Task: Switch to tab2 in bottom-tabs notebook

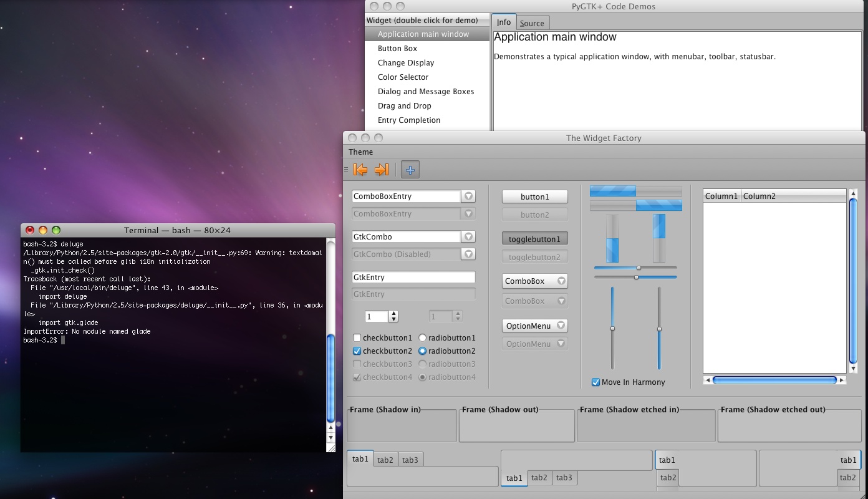Action: [x=539, y=478]
